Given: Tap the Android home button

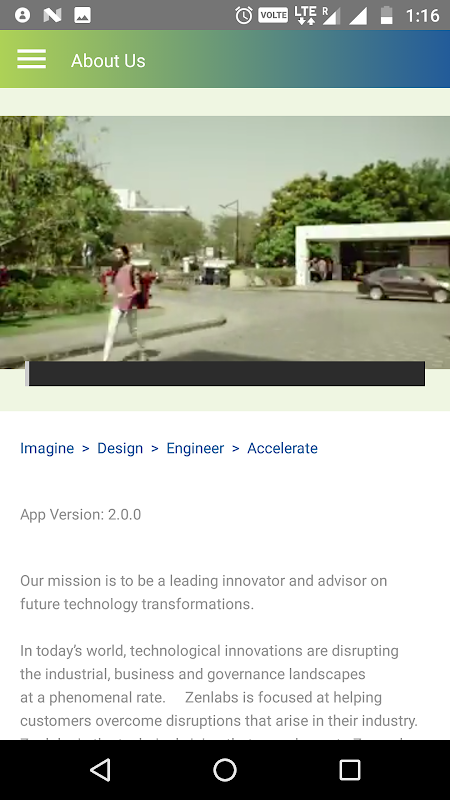Looking at the screenshot, I should (x=225, y=769).
